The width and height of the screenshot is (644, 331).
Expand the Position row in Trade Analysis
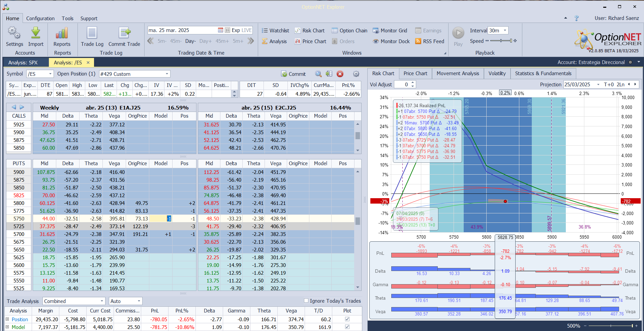7,319
